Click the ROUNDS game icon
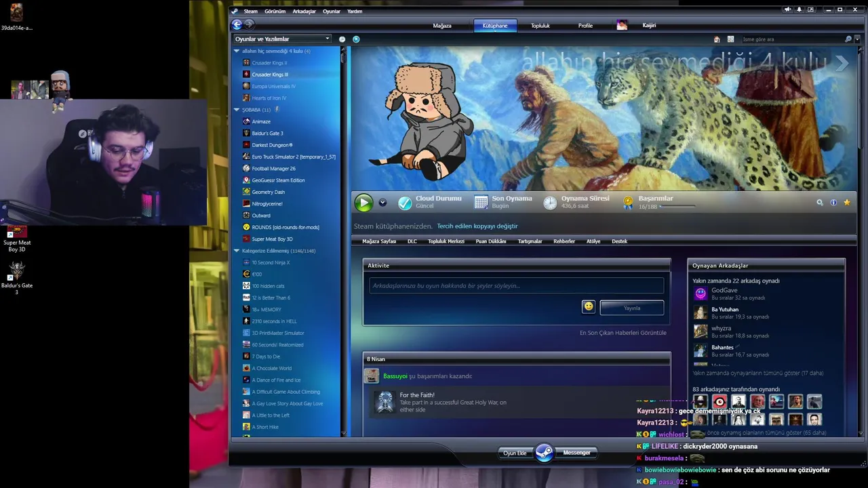The height and width of the screenshot is (488, 868). tap(246, 227)
